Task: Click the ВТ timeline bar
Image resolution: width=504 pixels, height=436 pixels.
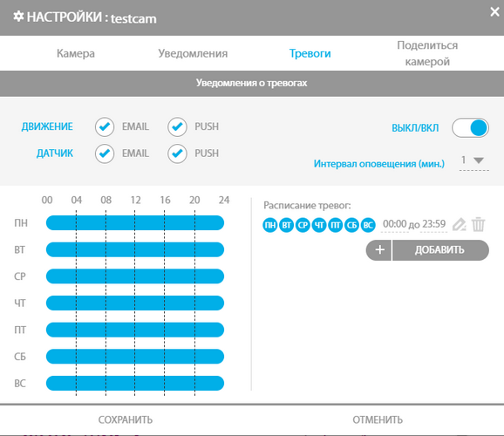Action: coord(135,249)
